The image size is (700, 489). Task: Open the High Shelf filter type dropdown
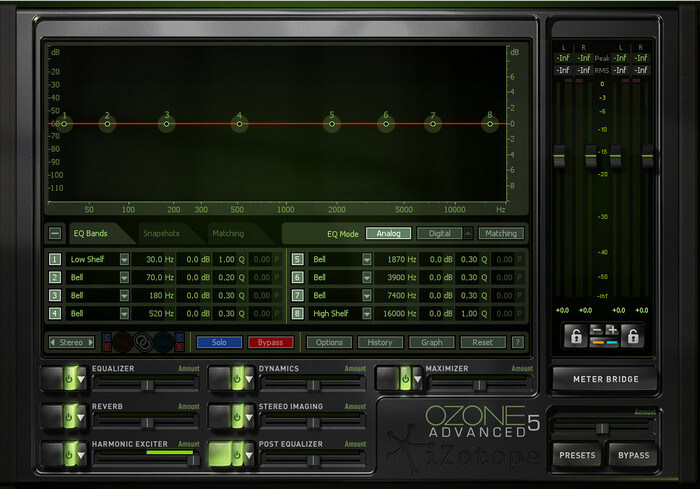pyautogui.click(x=366, y=314)
